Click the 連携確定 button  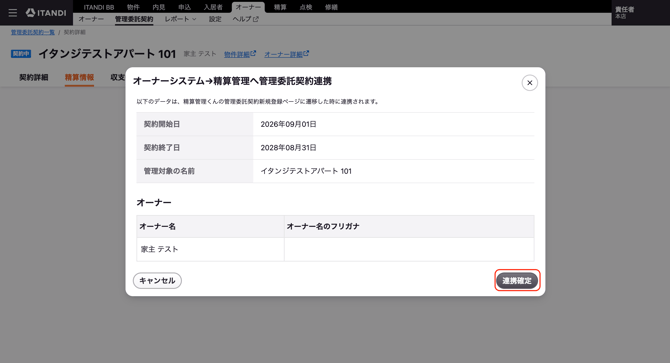(x=517, y=281)
